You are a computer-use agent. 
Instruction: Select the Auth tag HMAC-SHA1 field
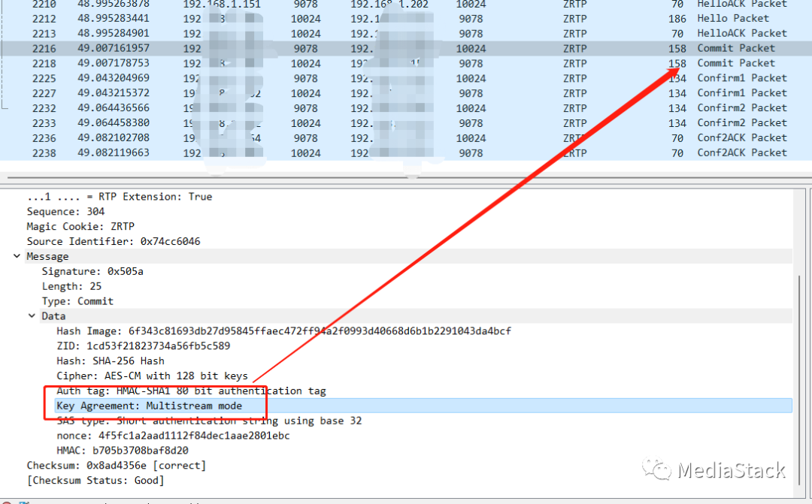coord(191,391)
